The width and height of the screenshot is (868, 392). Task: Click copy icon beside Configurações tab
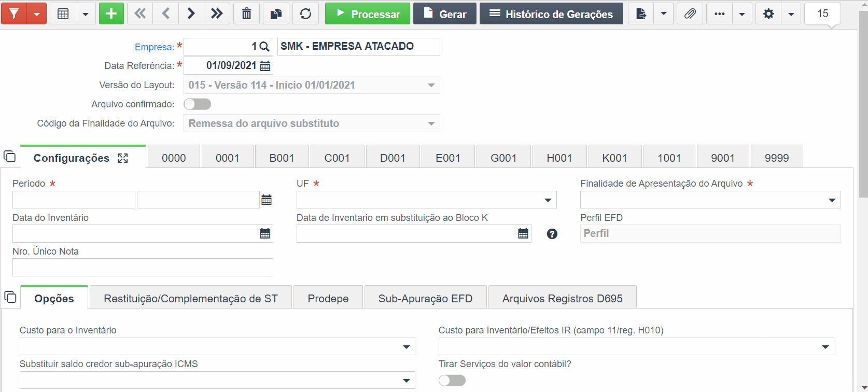[x=10, y=157]
